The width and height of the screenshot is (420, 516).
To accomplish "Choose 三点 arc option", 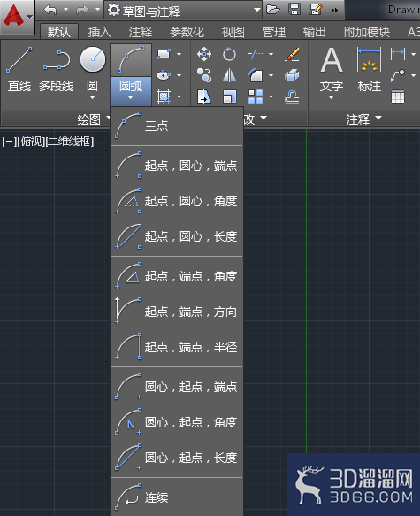I will click(177, 126).
